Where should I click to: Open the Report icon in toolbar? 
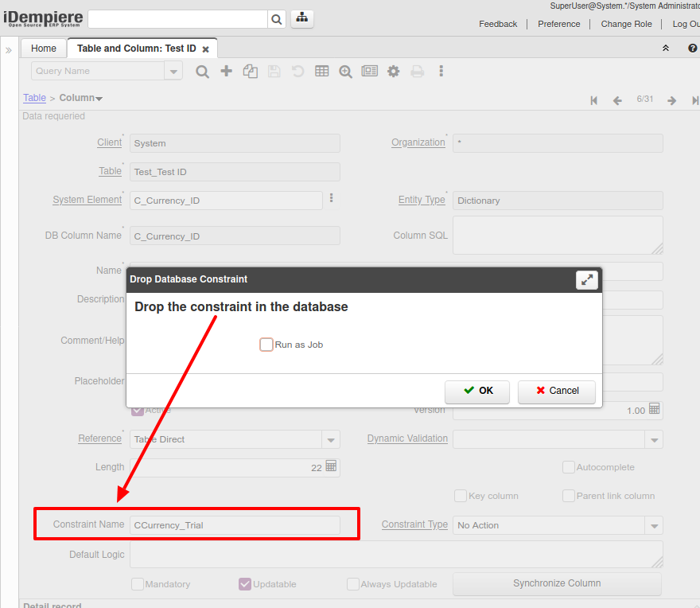click(x=370, y=71)
